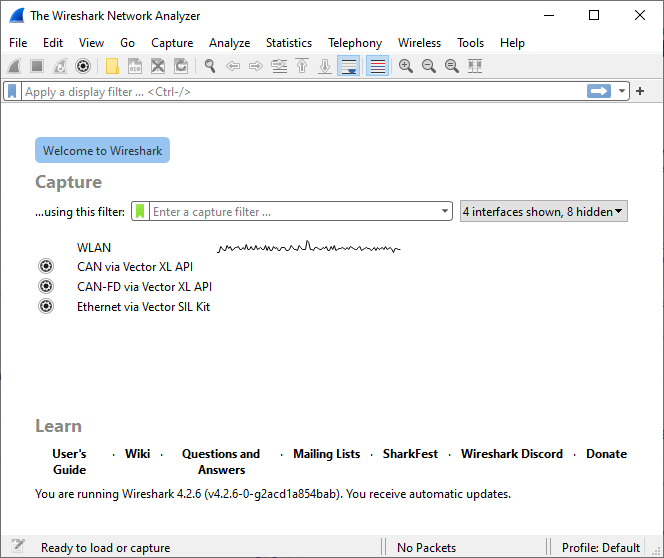664x558 pixels.
Task: Stop capturing packets toolbar icon
Action: [x=37, y=66]
